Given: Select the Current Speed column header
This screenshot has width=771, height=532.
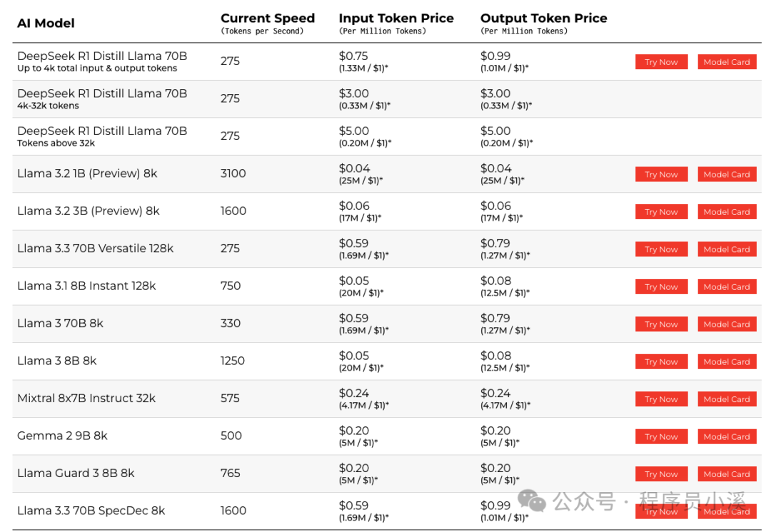Looking at the screenshot, I should click(x=268, y=18).
